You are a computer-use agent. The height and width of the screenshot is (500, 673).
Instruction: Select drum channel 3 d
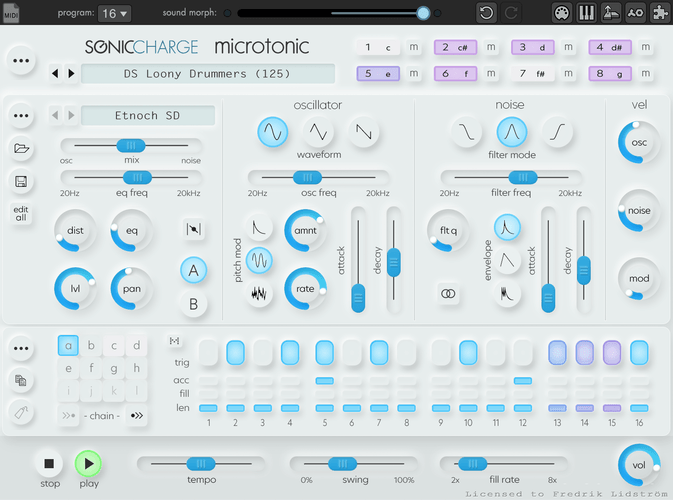pyautogui.click(x=533, y=47)
